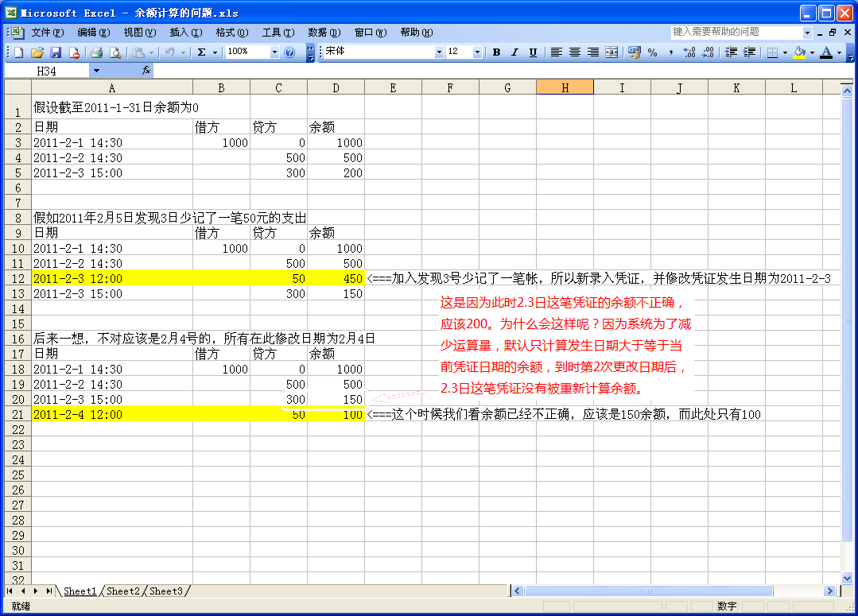Select column H header
The height and width of the screenshot is (616, 858).
pos(565,88)
